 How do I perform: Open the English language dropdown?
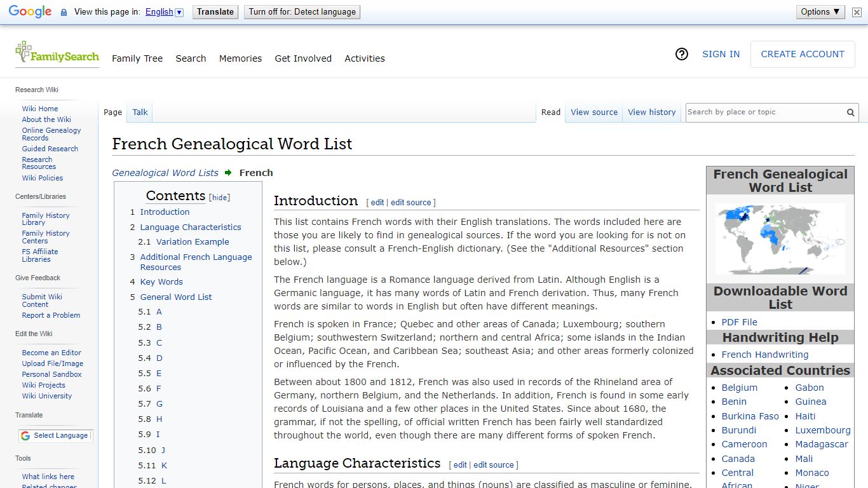(x=164, y=12)
